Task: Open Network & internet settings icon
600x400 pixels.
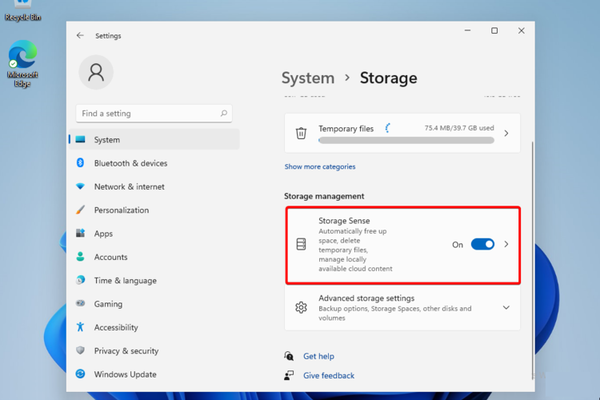Action: (80, 187)
